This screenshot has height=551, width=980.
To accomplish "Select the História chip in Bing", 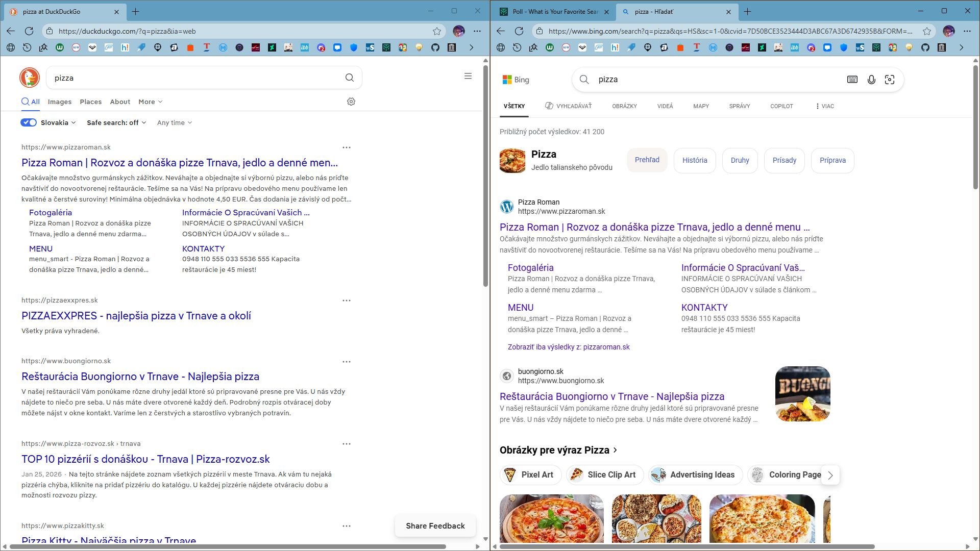I will 695,160.
